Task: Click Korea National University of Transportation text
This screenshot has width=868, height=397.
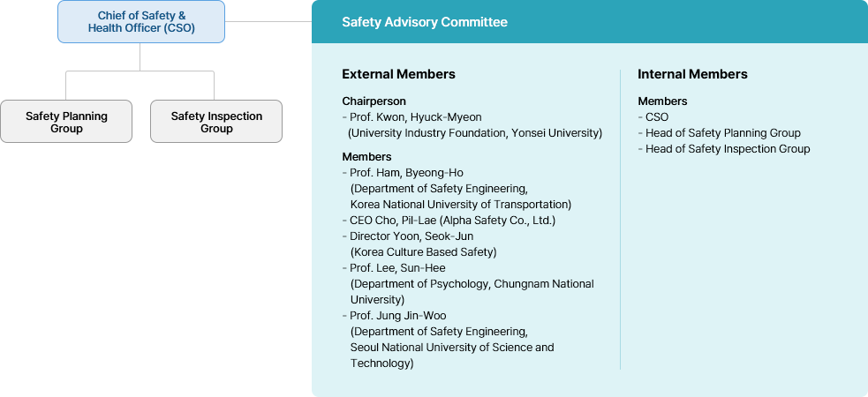Action: click(460, 205)
